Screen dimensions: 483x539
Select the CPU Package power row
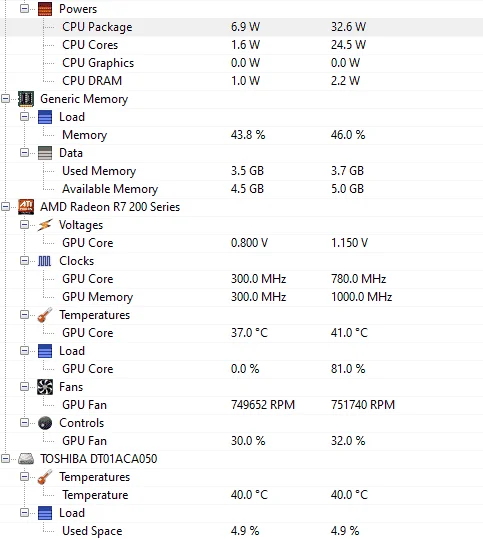click(241, 27)
